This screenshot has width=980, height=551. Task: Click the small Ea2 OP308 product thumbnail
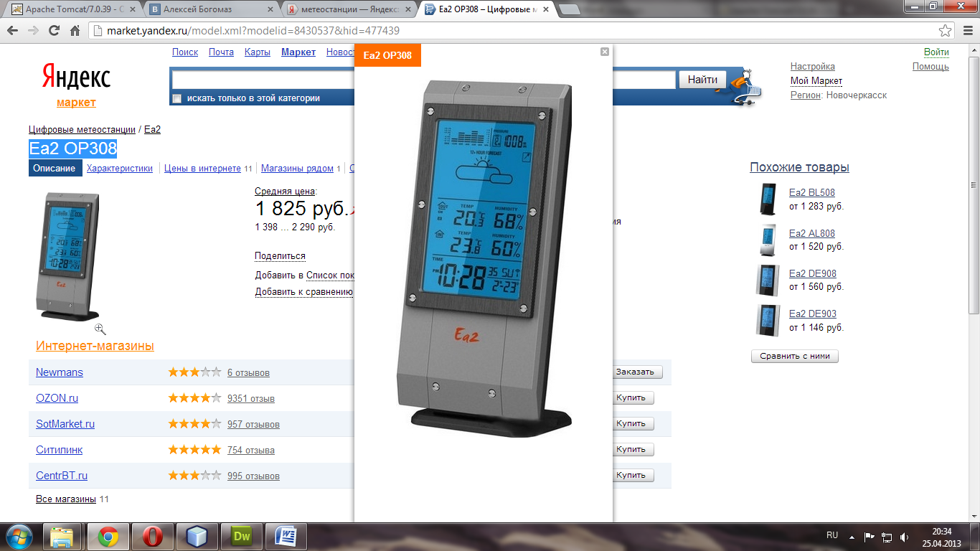(x=68, y=256)
